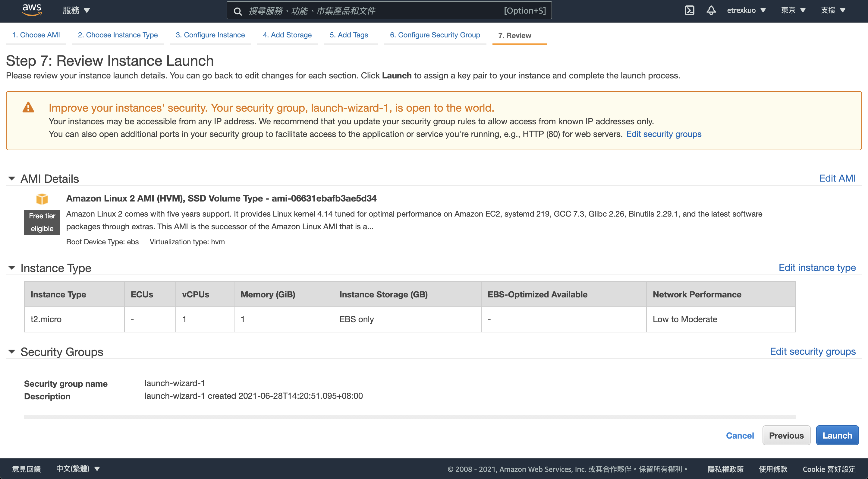Open the etrexkuo account dropdown
The height and width of the screenshot is (479, 868).
[x=746, y=11]
